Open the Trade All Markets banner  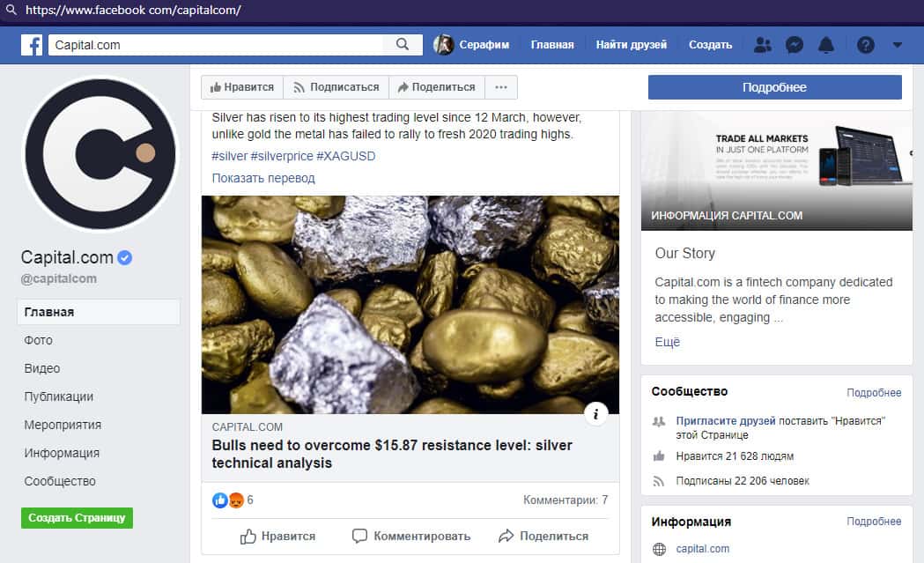coord(777,170)
